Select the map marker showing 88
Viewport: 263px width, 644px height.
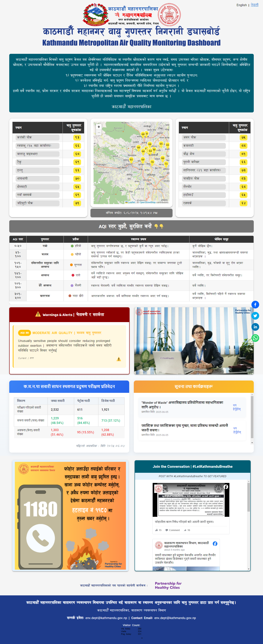[x=154, y=150]
